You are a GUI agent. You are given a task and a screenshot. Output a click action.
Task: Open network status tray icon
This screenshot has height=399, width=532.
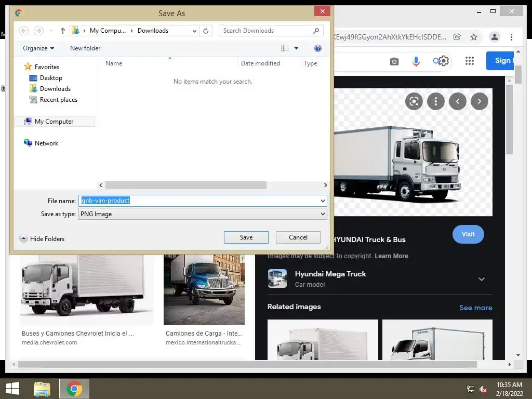[471, 389]
